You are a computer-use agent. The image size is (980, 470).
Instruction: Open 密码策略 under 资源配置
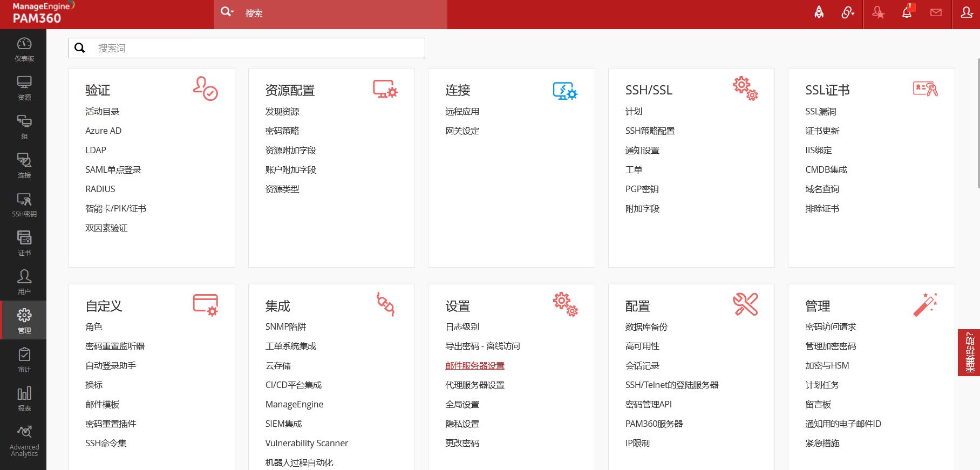282,131
